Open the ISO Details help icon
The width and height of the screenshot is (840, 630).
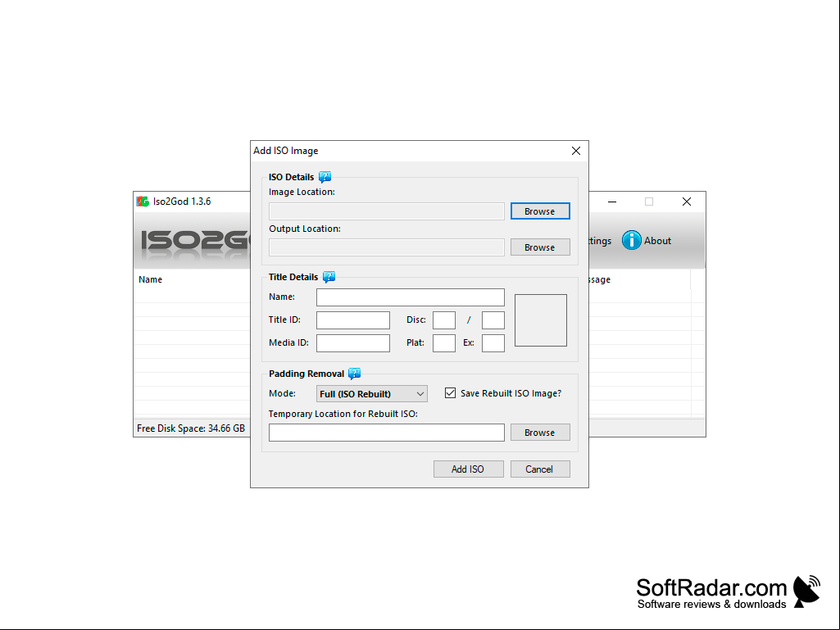325,177
